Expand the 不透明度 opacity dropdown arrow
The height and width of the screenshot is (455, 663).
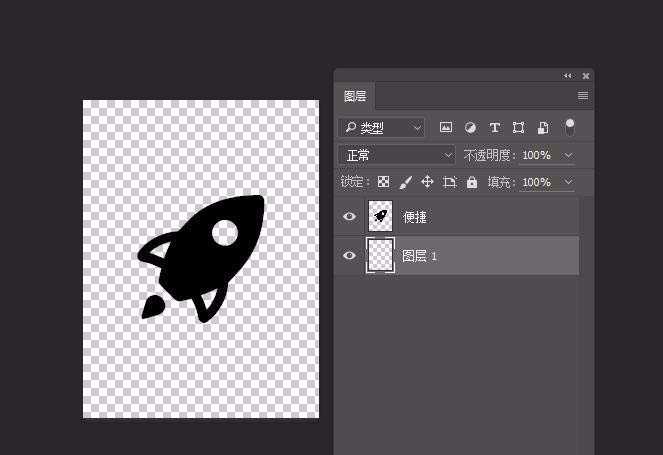coord(569,155)
